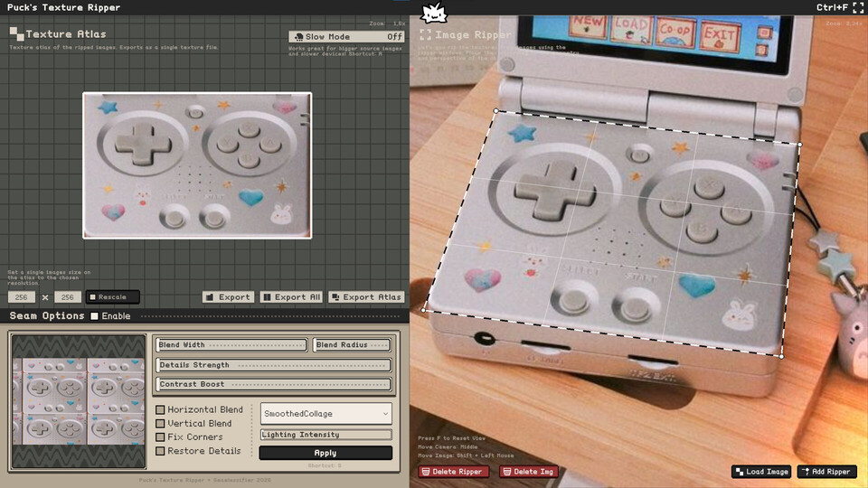The height and width of the screenshot is (488, 868).
Task: Click the fullscreen icon next to Ctrl+F
Action: (857, 7)
